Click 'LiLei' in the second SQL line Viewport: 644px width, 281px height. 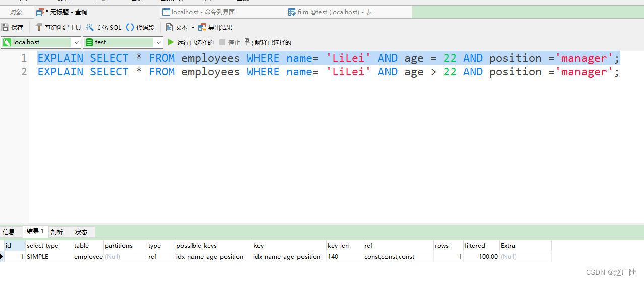348,72
